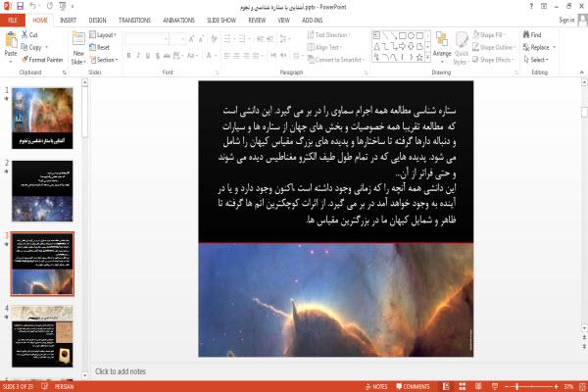The height and width of the screenshot is (392, 588).
Task: Open the Select dropdown in Editing
Action: click(536, 60)
